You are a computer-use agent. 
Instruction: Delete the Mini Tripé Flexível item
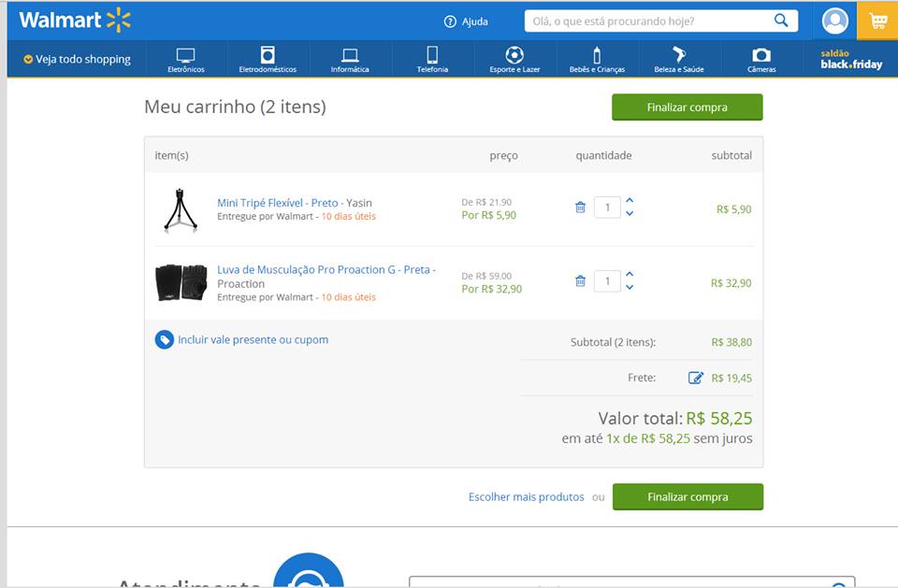click(x=580, y=208)
